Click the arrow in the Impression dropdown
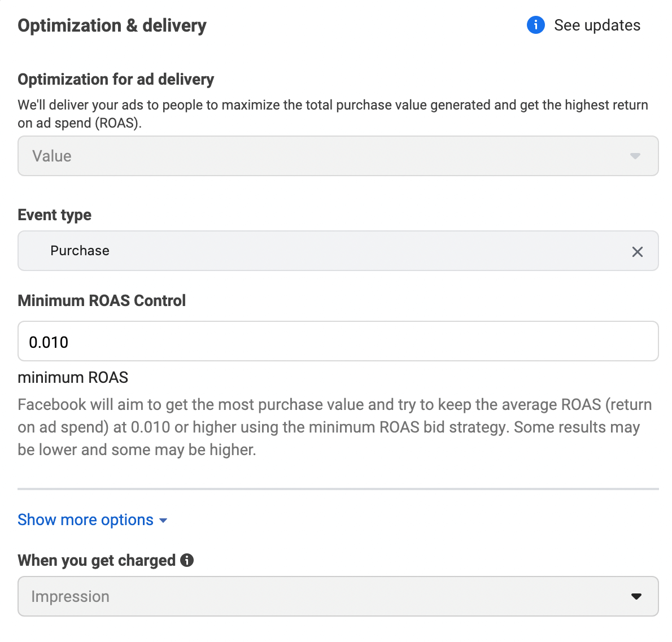Image resolution: width=672 pixels, height=642 pixels. point(636,596)
